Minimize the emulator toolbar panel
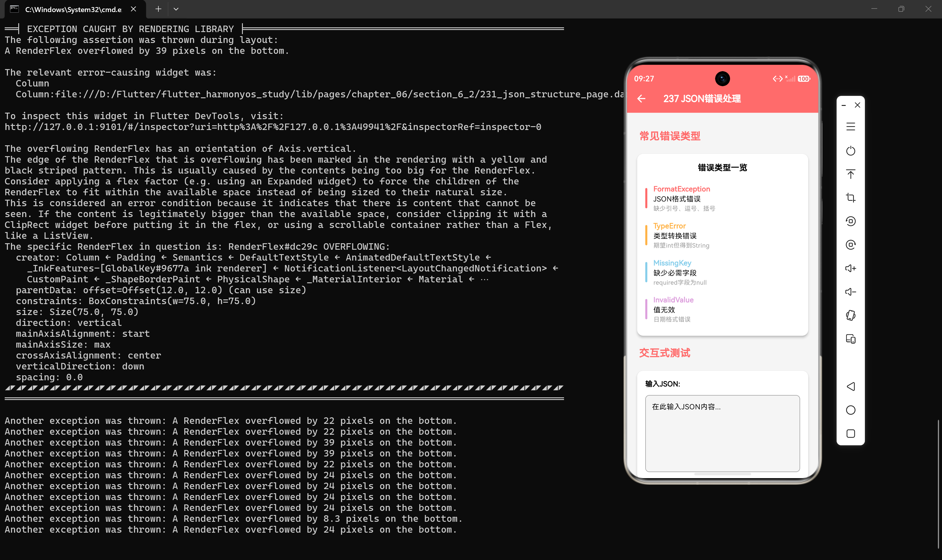This screenshot has height=560, width=942. 844,105
